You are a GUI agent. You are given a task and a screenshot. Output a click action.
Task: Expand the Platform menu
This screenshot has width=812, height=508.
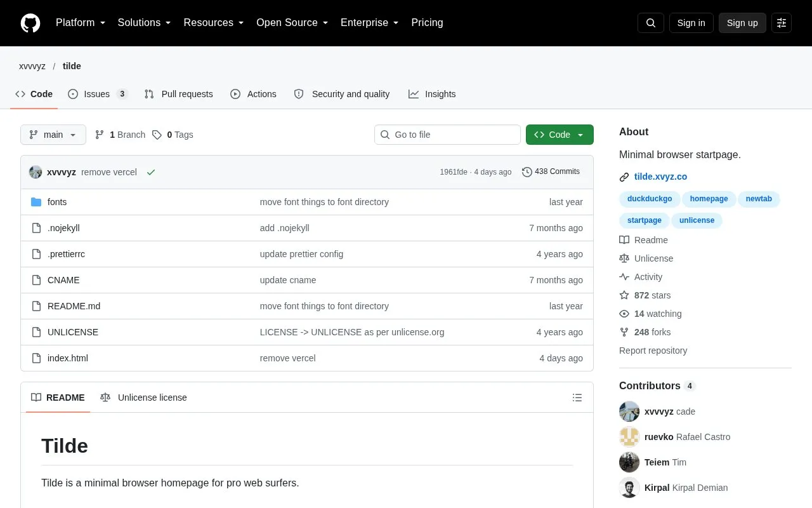81,23
